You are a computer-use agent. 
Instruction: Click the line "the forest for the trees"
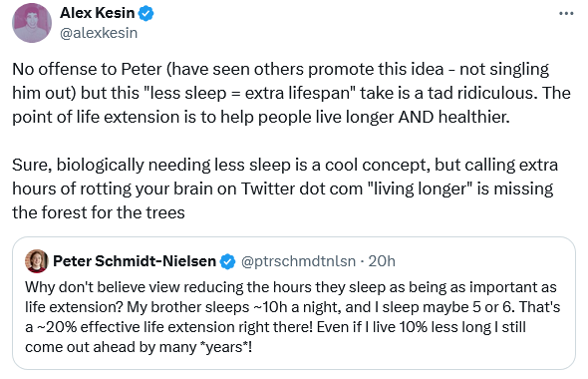coord(99,212)
